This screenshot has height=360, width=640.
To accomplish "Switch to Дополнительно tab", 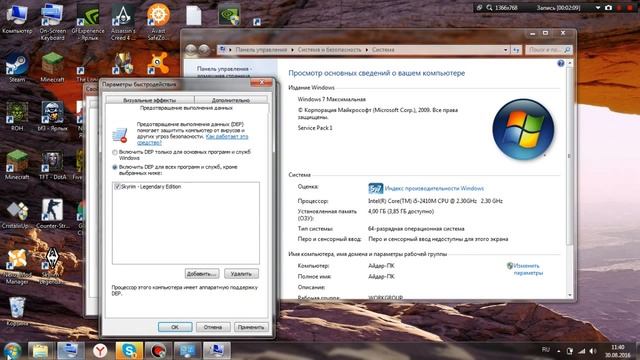I will point(231,100).
